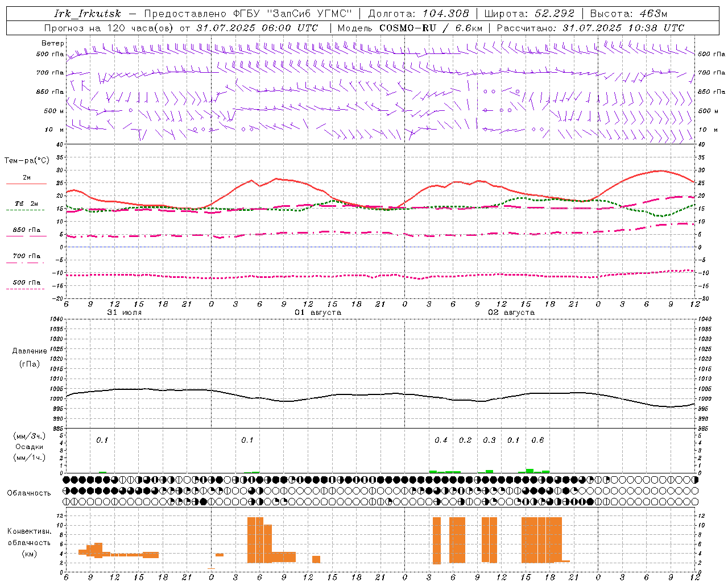This screenshot has width=728, height=582.
Task: Click the '(гПа)' pressure unit label
Action: pos(30,364)
